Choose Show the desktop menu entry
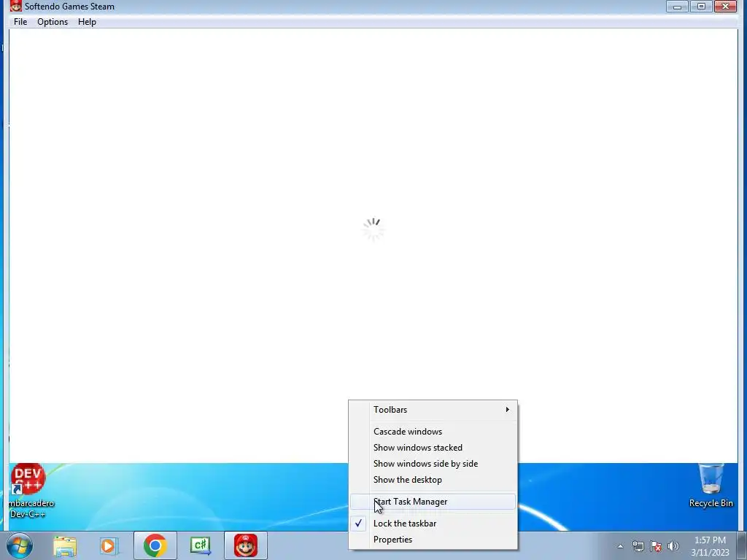This screenshot has height=560, width=747. (x=433, y=480)
